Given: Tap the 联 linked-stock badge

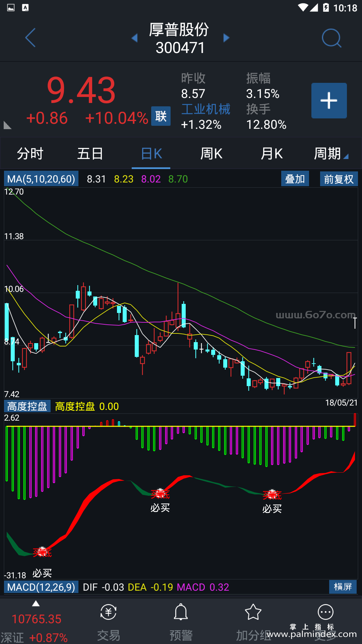Looking at the screenshot, I should (x=161, y=116).
